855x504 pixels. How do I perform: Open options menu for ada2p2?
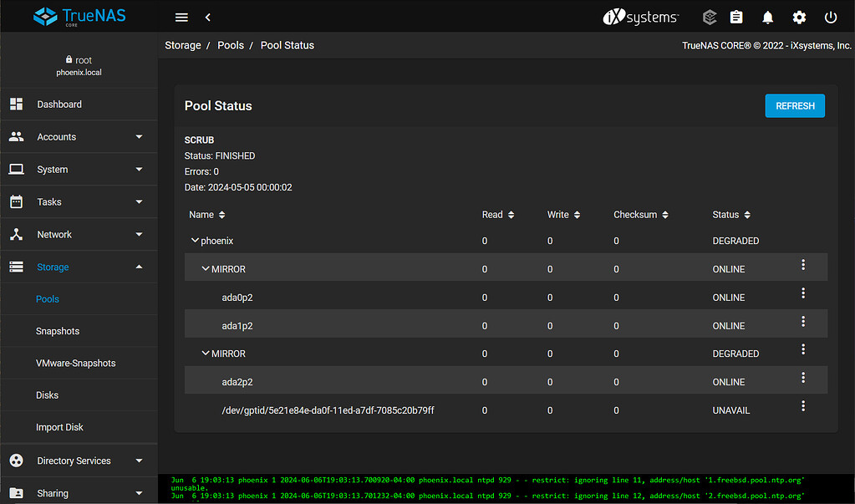click(x=803, y=378)
